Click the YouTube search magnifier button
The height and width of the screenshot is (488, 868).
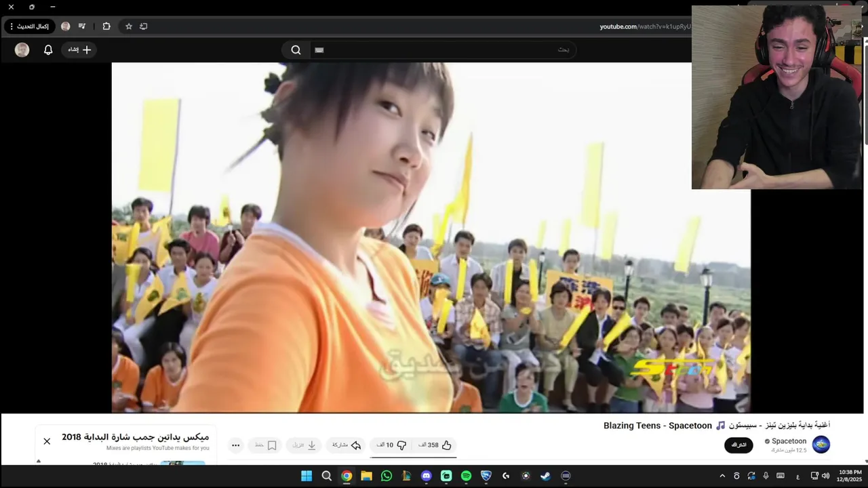tap(296, 49)
